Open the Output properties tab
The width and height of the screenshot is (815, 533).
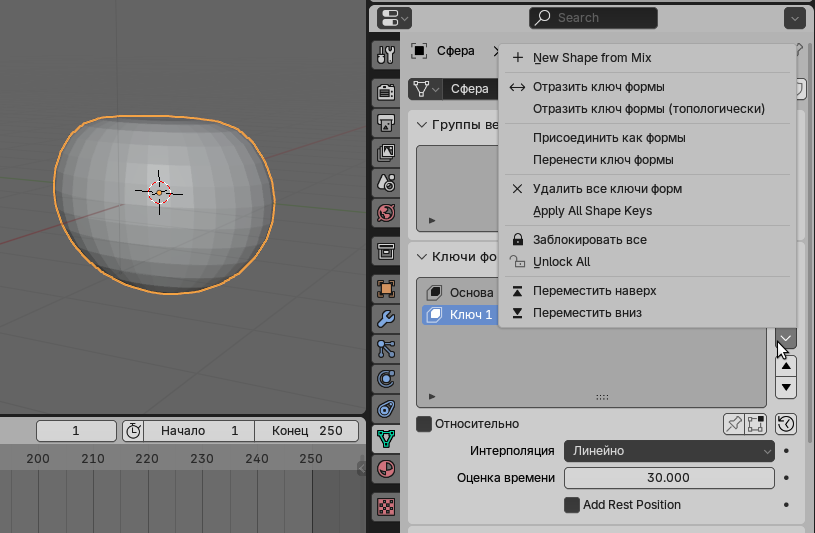click(386, 123)
